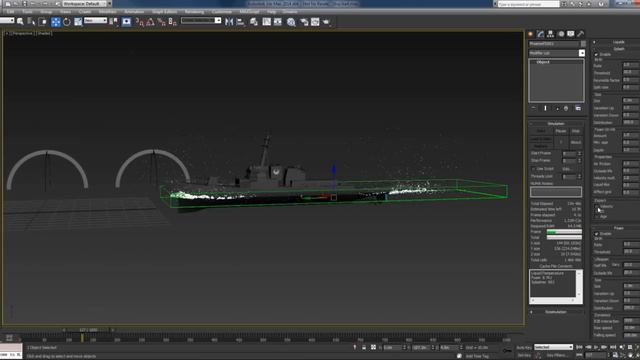Open the Edit menu
640x360 pixels.
[10, 12]
